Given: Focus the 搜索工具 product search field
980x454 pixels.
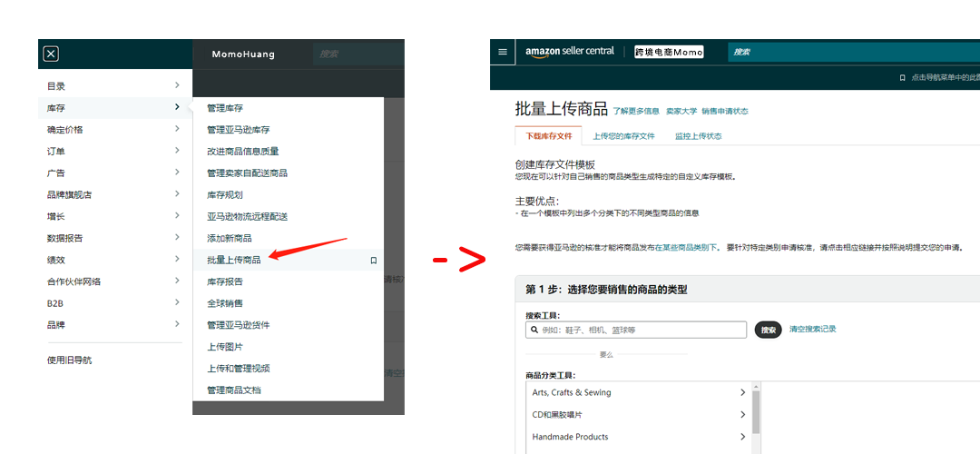Looking at the screenshot, I should [x=636, y=330].
